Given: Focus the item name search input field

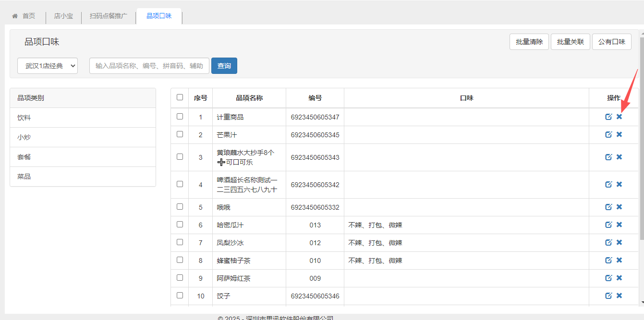Looking at the screenshot, I should (149, 66).
